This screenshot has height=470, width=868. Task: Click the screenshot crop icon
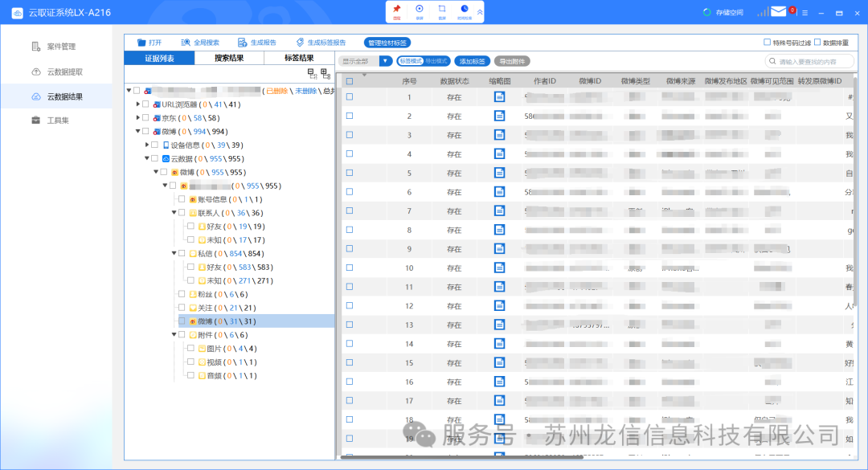442,10
